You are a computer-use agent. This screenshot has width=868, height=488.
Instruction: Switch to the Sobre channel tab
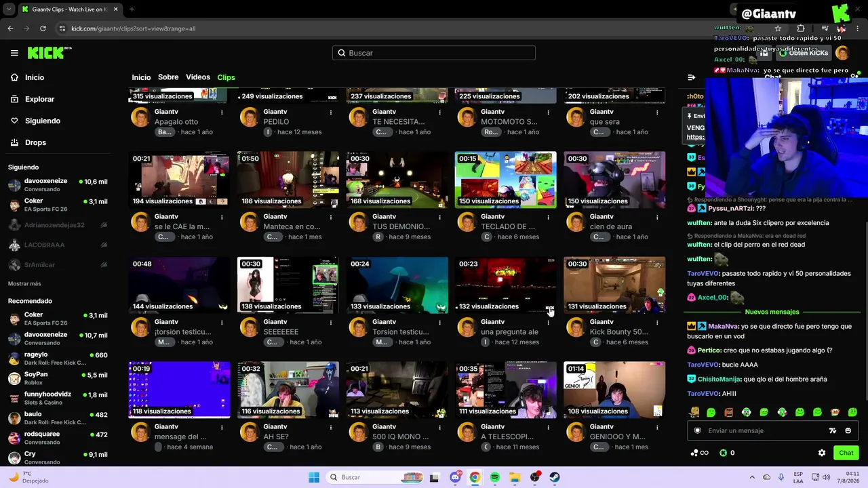click(x=168, y=77)
